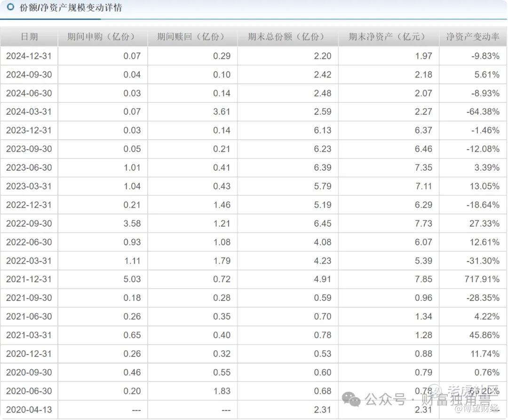Click redemption value 1.83 in 2020-06-30 row

pyautogui.click(x=222, y=391)
